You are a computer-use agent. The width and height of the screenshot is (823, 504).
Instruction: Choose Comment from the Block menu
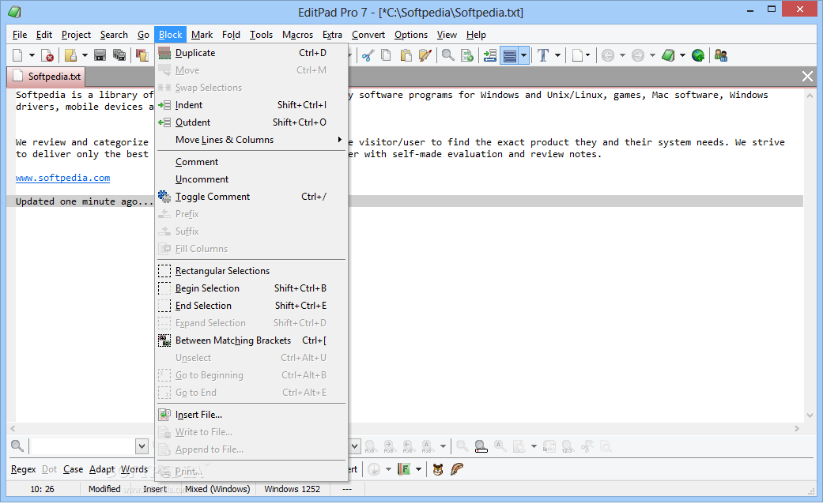251,161
